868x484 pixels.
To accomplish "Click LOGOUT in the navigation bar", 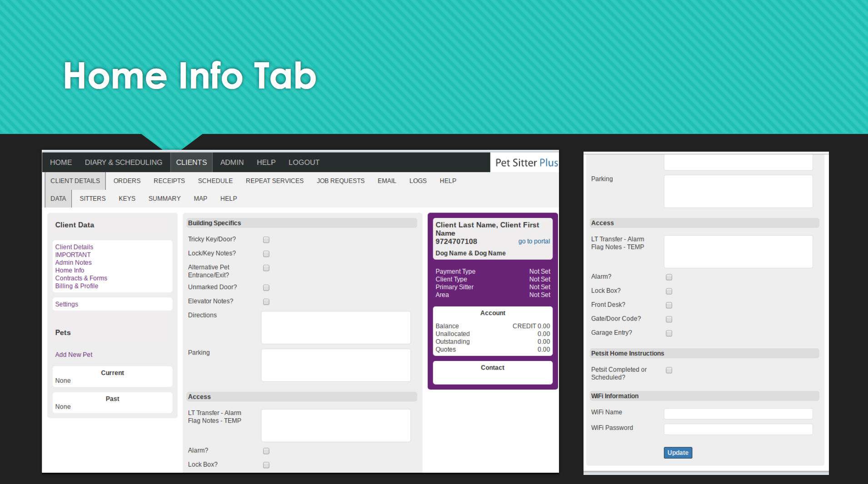I will click(x=304, y=163).
